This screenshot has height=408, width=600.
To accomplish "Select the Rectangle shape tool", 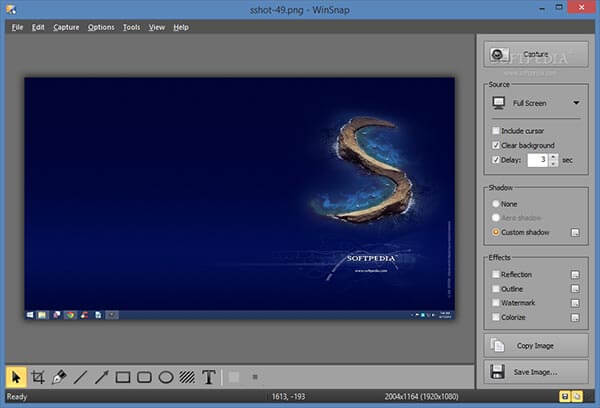I will [x=123, y=377].
